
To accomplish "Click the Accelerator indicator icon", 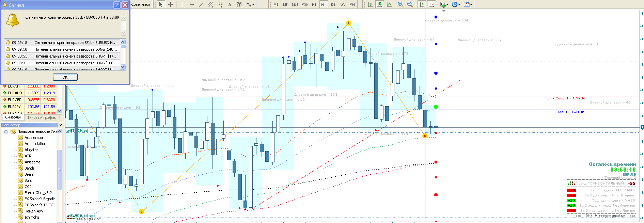I will point(20,138).
